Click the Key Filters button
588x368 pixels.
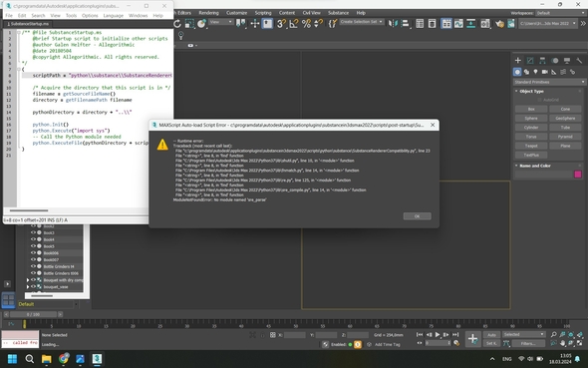click(528, 343)
